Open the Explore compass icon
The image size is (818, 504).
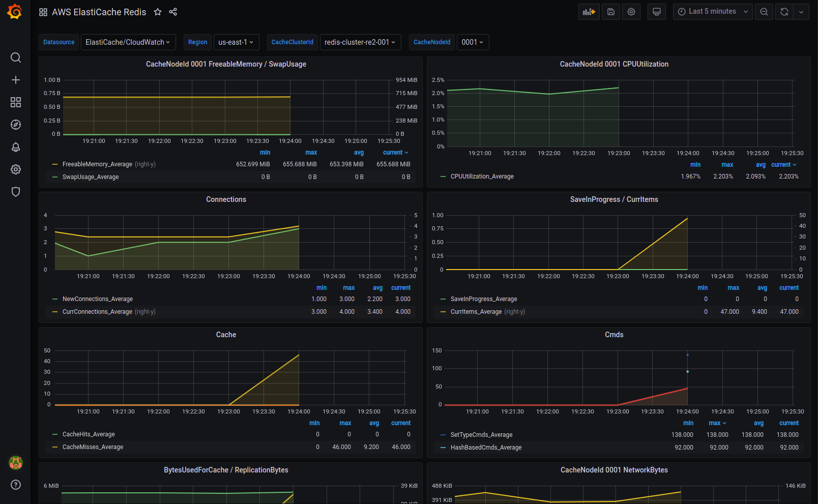[x=16, y=125]
